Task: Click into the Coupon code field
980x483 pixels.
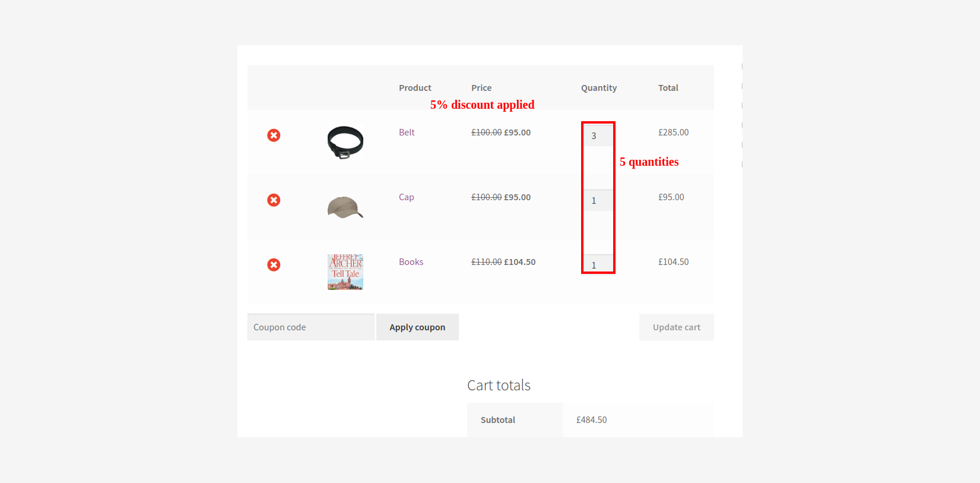Action: [x=311, y=327]
